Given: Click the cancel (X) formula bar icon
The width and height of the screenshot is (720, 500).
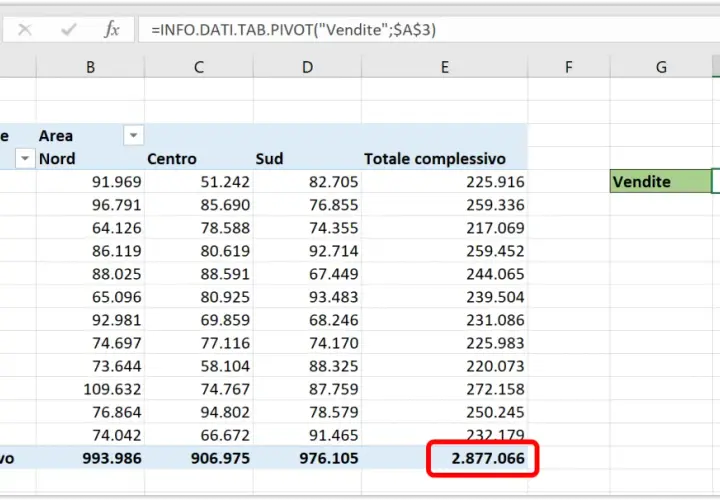Looking at the screenshot, I should pos(25,30).
